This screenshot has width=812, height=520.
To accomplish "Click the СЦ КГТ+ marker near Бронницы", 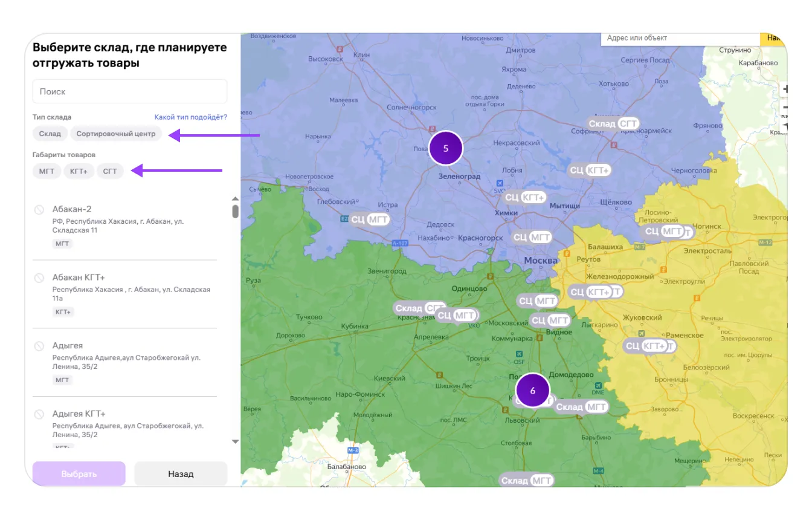I will (646, 346).
